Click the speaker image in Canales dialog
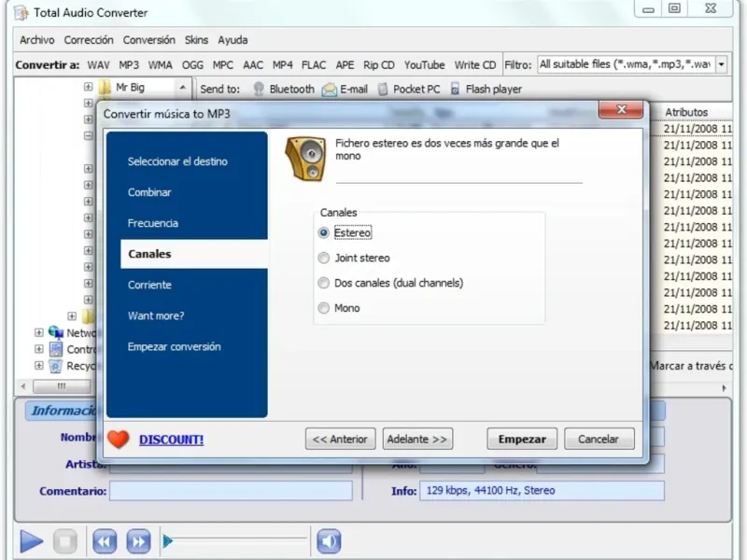747x560 pixels. pos(306,159)
